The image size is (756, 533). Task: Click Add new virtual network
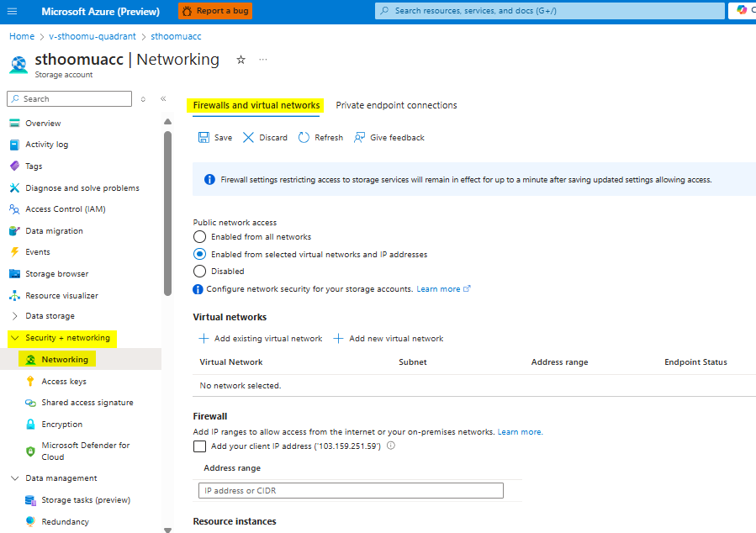389,339
